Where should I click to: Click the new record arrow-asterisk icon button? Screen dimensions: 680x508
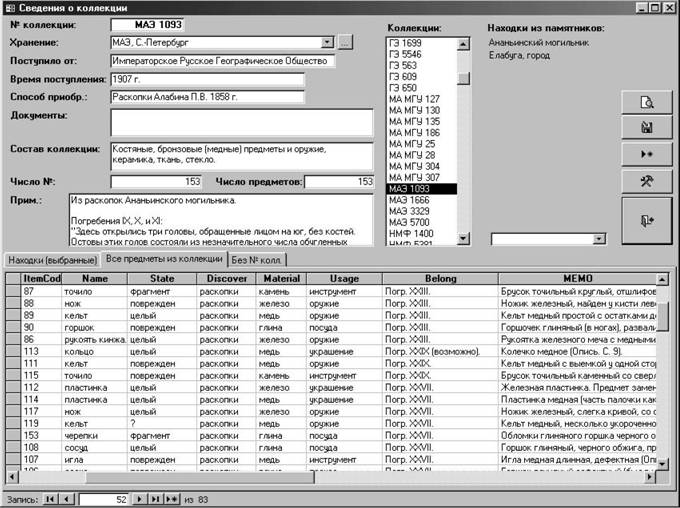click(647, 154)
